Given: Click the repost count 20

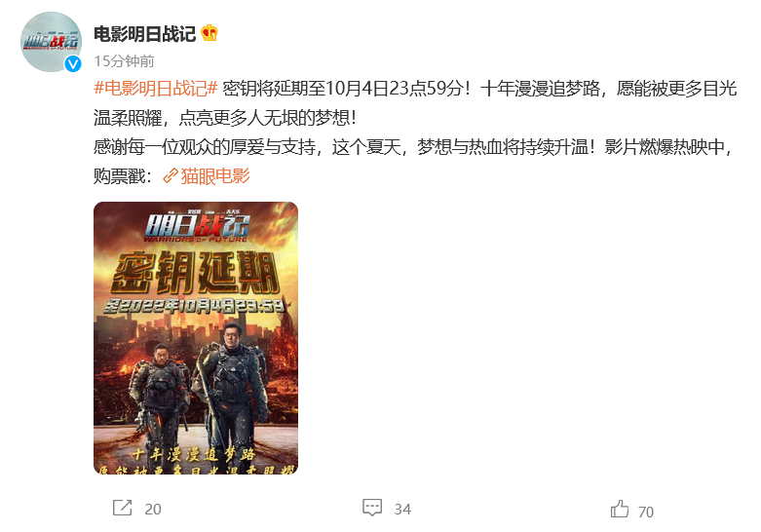Looking at the screenshot, I should 153,510.
